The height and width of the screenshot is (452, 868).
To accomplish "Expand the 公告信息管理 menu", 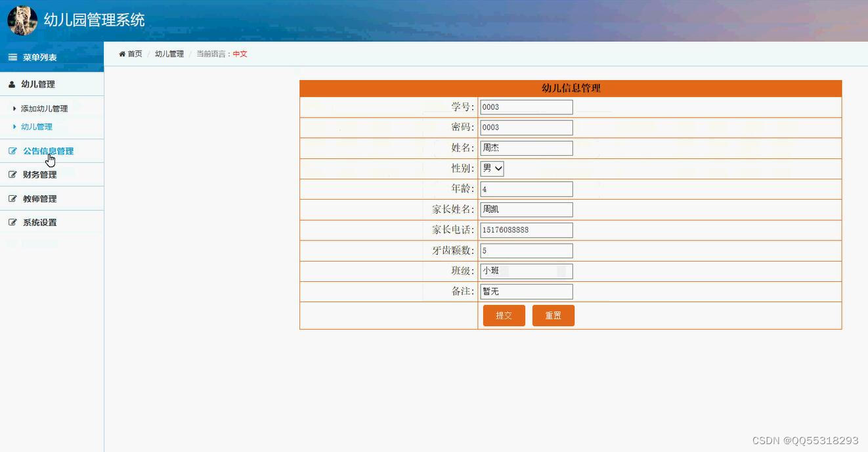I will (x=52, y=151).
